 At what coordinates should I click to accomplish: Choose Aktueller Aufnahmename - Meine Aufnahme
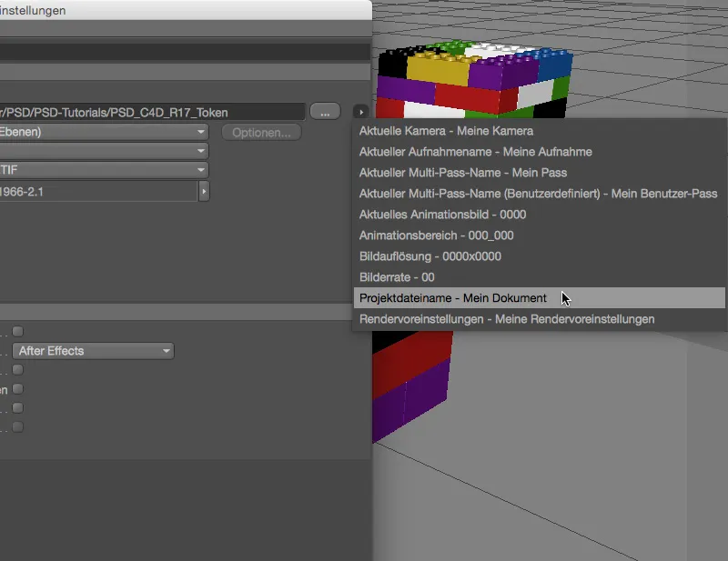[539, 152]
